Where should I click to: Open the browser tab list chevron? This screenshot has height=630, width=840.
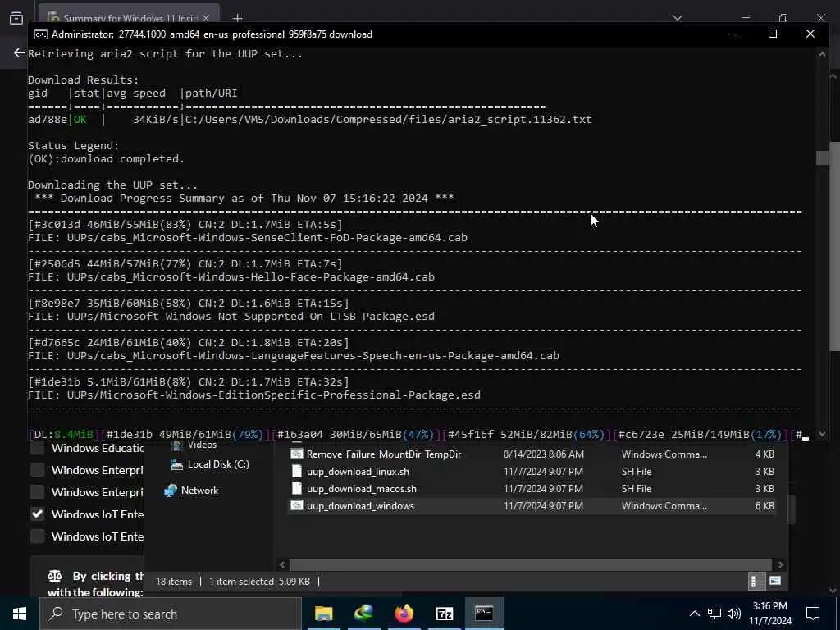[677, 18]
